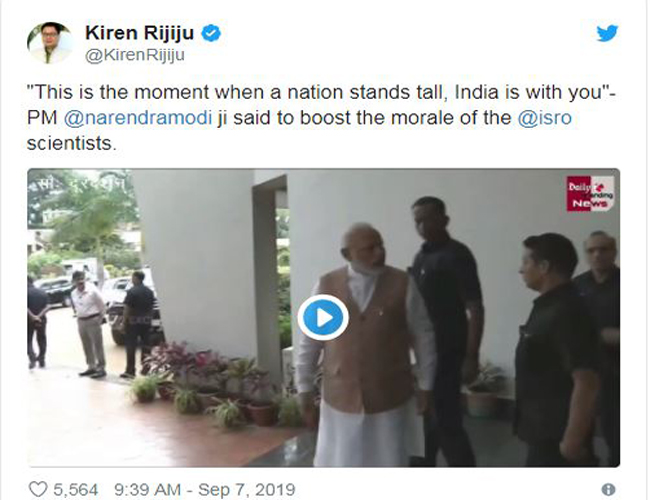
Task: Play the embedded video
Action: point(323,318)
